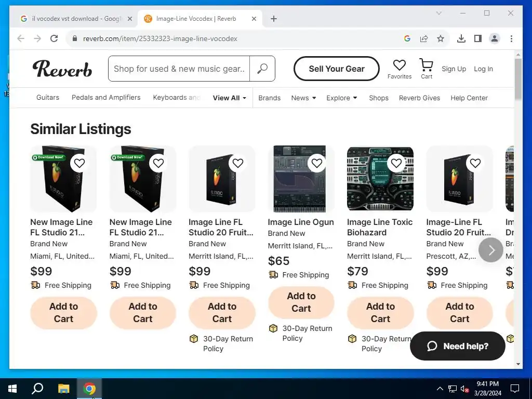The height and width of the screenshot is (399, 532).
Task: Open the Cart icon
Action: [x=427, y=69]
